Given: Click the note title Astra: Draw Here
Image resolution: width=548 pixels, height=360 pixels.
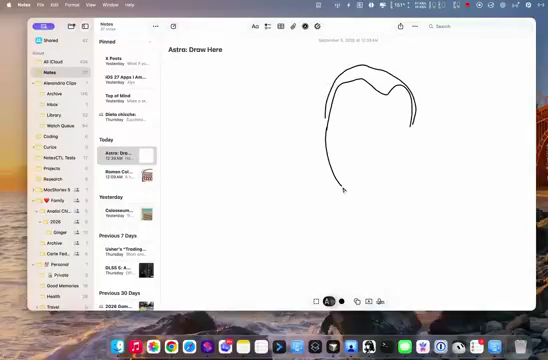Looking at the screenshot, I should pos(195,50).
